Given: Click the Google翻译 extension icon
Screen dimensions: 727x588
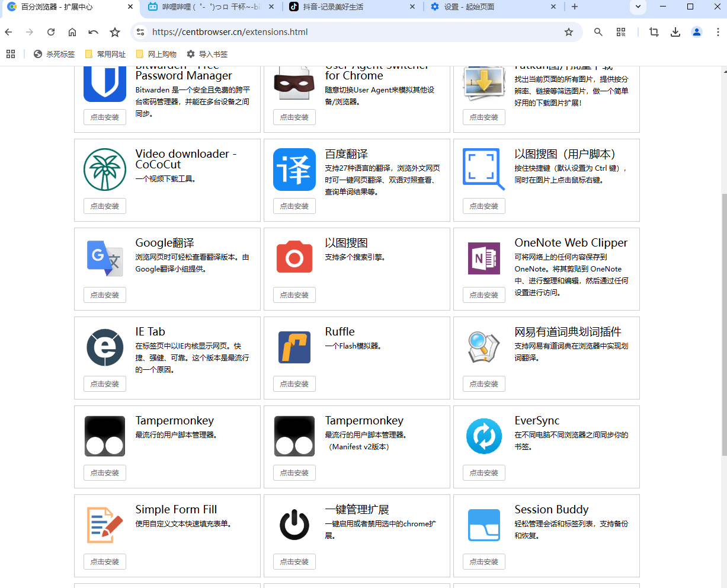Looking at the screenshot, I should point(105,258).
